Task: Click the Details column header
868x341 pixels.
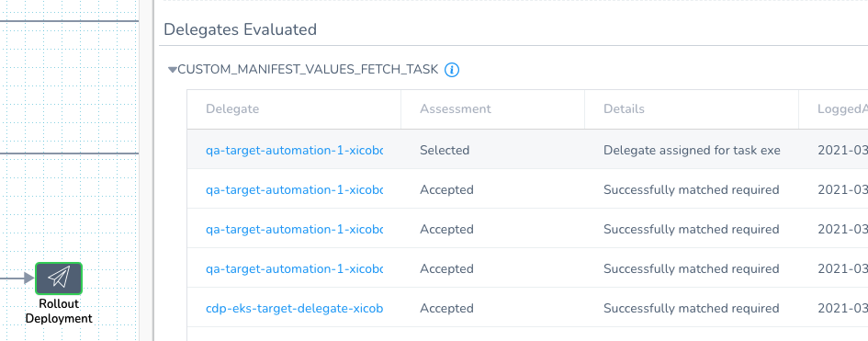Action: coord(624,109)
